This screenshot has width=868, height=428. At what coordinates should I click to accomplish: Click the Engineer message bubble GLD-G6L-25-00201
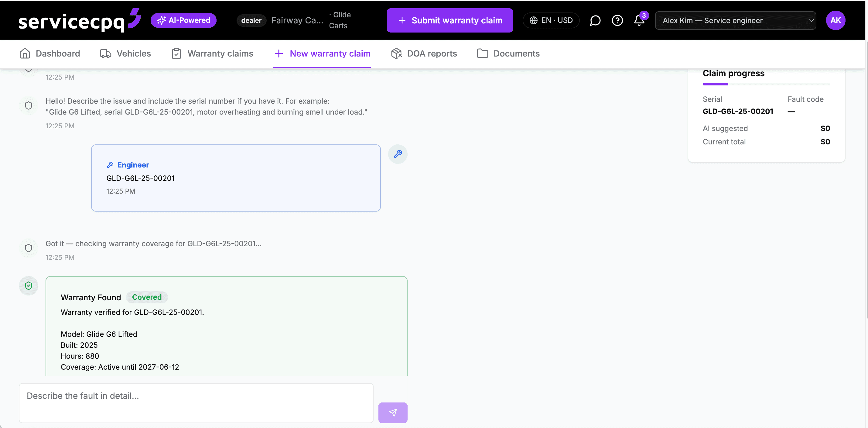pos(236,178)
